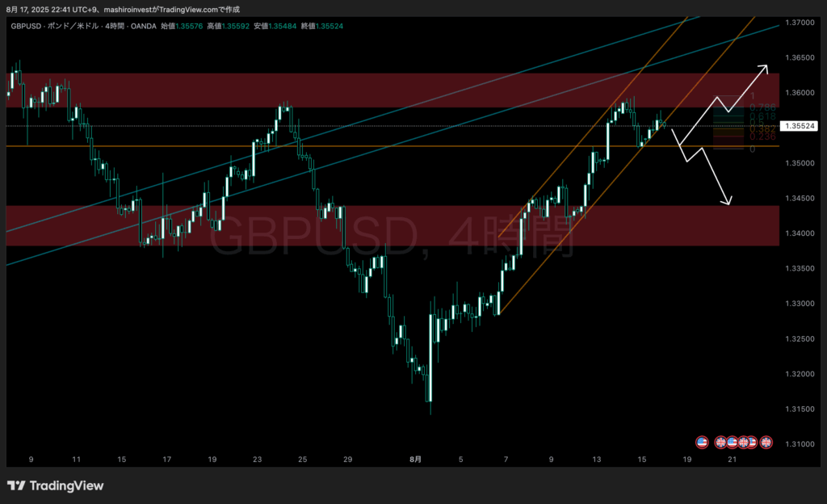The height and width of the screenshot is (504, 827).
Task: Click the 1.33500 price axis label
Action: point(800,268)
